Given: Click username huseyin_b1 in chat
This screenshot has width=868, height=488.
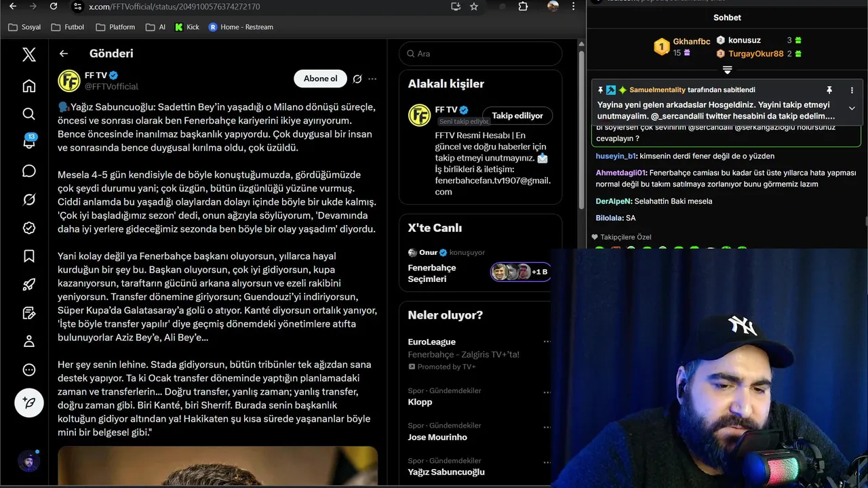Looking at the screenshot, I should (x=616, y=156).
